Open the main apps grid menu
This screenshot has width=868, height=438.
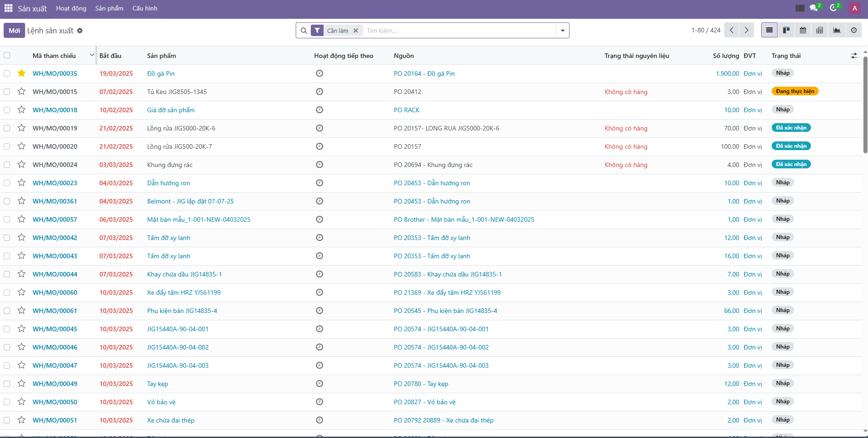tap(8, 8)
